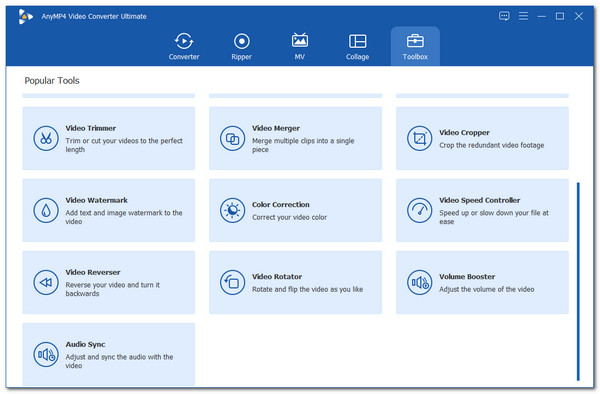Screen dimensions: 600x394
Task: Open the feedback chat icon in title bar
Action: (504, 16)
